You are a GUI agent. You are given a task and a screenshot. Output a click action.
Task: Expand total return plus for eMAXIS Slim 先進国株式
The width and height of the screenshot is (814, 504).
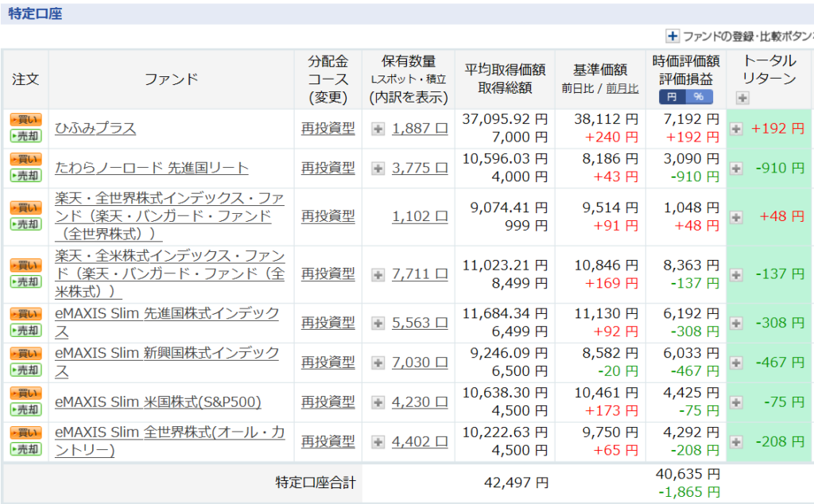[x=736, y=324]
